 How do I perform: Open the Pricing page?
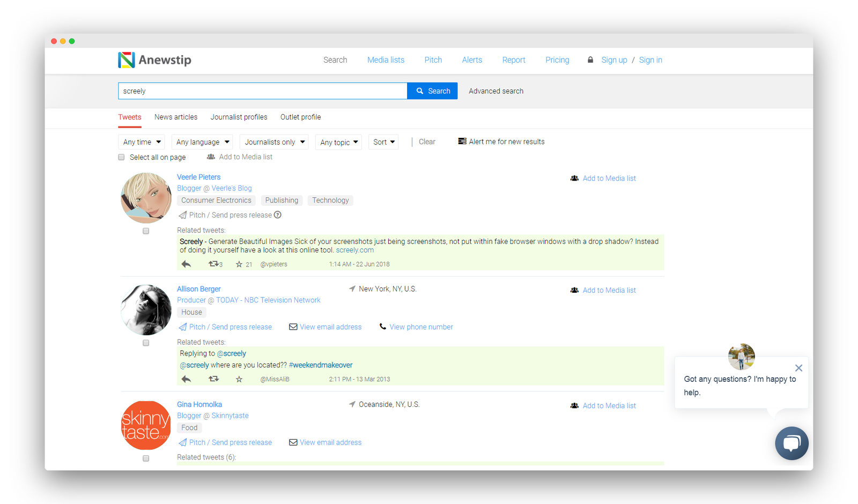[x=557, y=60]
